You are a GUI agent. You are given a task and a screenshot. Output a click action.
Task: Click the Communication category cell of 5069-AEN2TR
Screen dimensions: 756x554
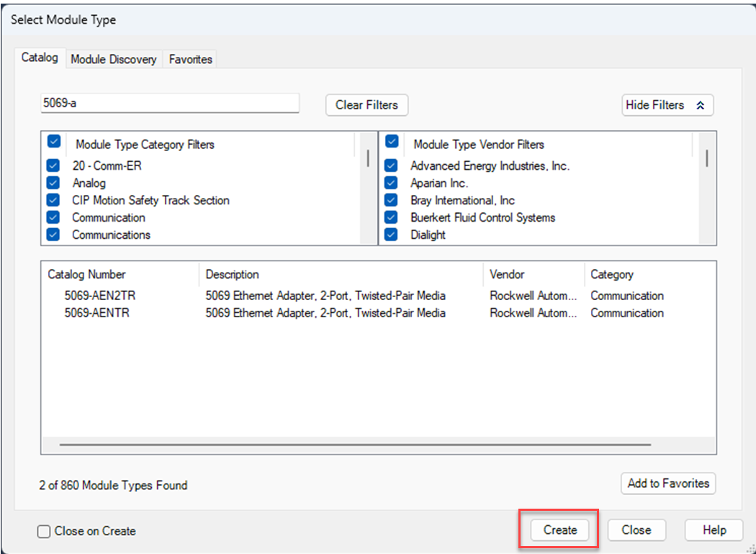click(627, 296)
